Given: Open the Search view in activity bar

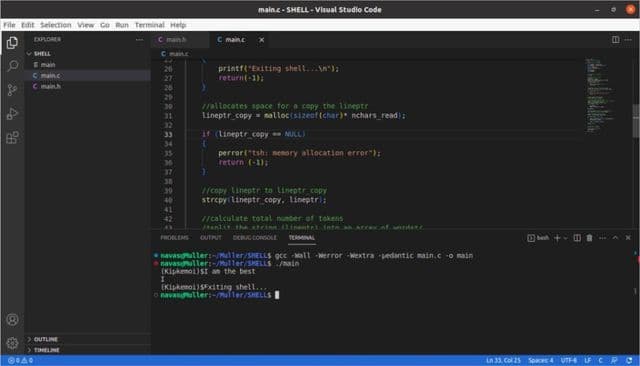Looking at the screenshot, I should coord(13,66).
